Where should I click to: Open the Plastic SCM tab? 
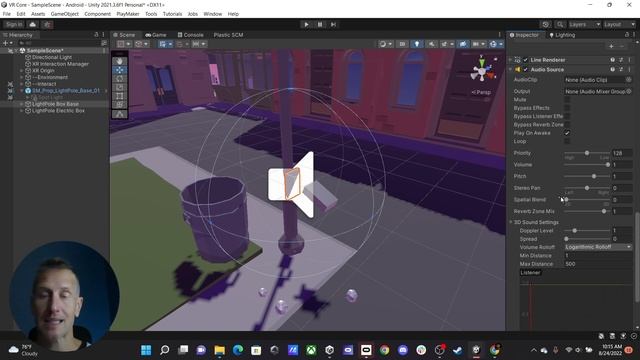(228, 35)
